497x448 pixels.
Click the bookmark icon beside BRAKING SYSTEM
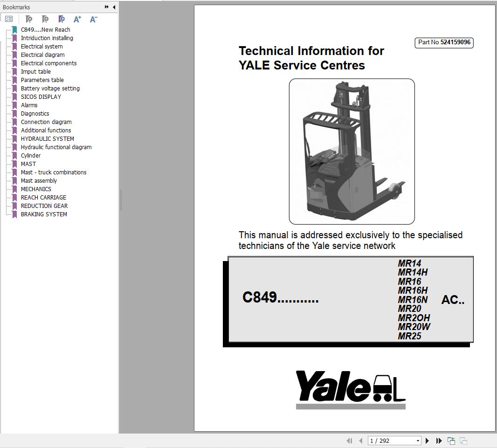point(14,214)
